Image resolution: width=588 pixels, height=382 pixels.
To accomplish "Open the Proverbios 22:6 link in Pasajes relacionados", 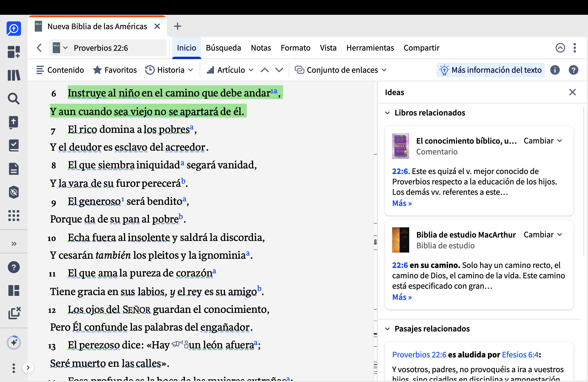I will pyautogui.click(x=419, y=355).
